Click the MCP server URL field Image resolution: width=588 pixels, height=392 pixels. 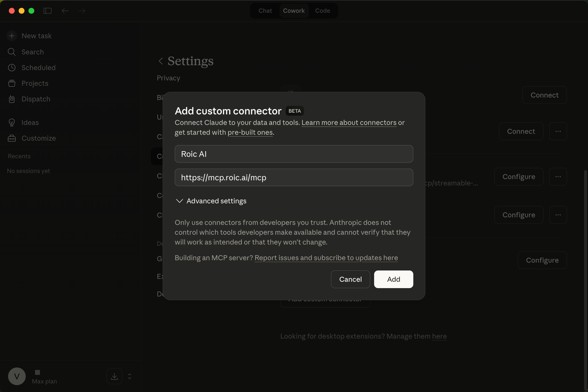(294, 177)
